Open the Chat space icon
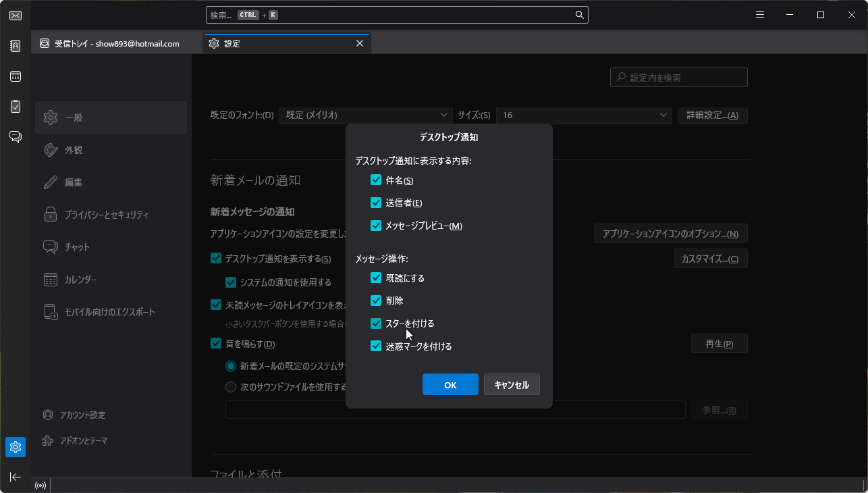 point(15,136)
